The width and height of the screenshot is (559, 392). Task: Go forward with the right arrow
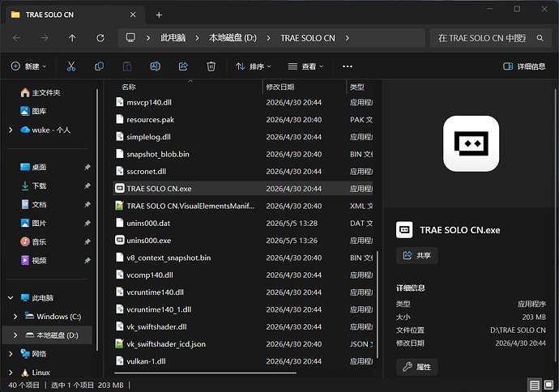pos(45,38)
